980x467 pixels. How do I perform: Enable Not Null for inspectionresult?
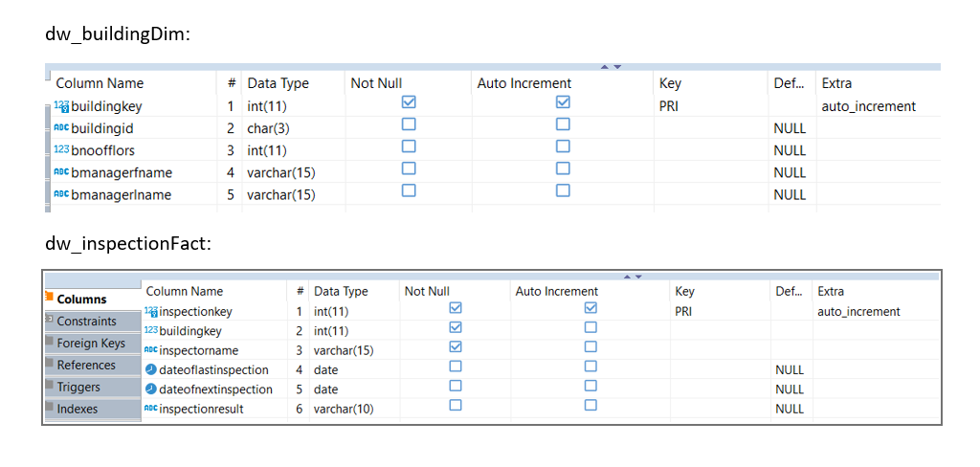coord(456,405)
